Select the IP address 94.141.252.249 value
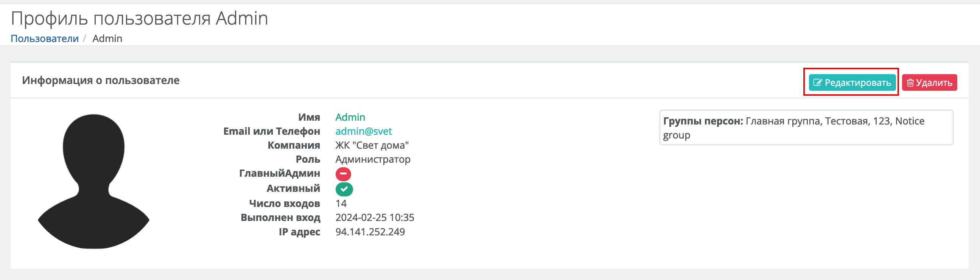The width and height of the screenshot is (980, 280). coord(370,232)
